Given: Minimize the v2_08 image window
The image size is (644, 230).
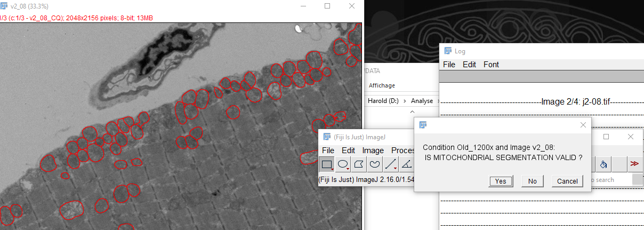Looking at the screenshot, I should click(303, 6).
